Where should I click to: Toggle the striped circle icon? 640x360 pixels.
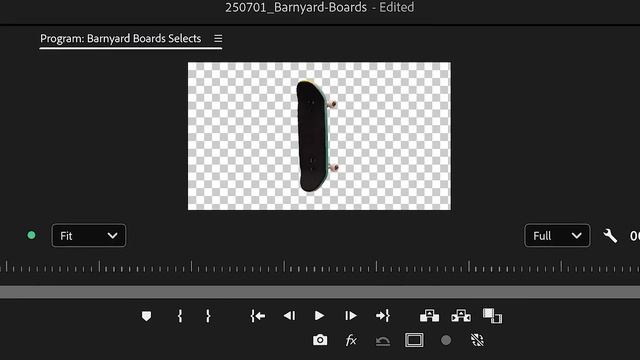click(x=477, y=340)
